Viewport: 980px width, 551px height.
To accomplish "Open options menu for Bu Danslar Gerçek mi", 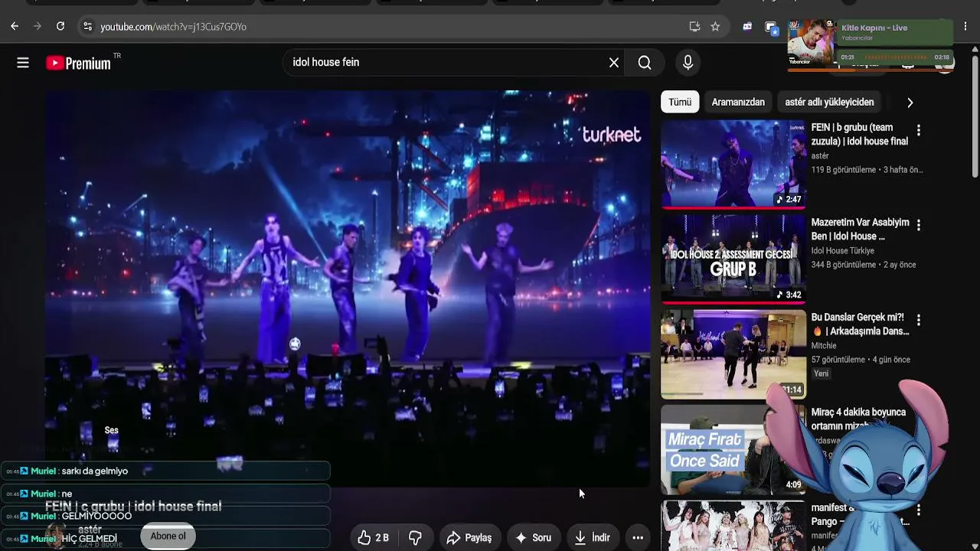I will click(919, 321).
